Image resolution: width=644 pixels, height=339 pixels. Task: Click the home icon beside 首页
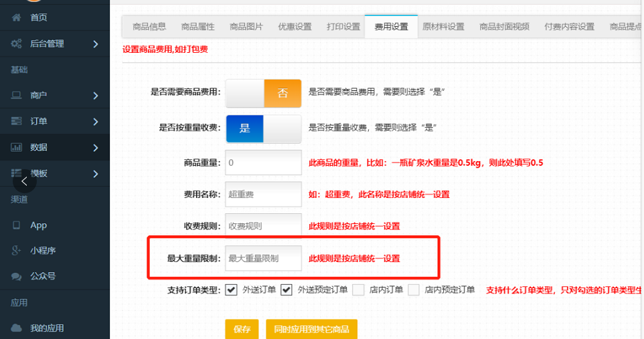click(x=16, y=17)
